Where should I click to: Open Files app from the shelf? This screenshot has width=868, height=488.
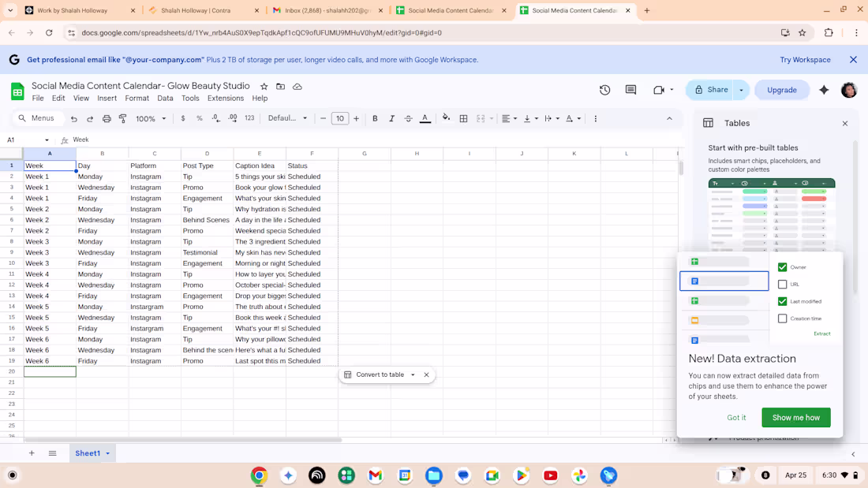(433, 475)
